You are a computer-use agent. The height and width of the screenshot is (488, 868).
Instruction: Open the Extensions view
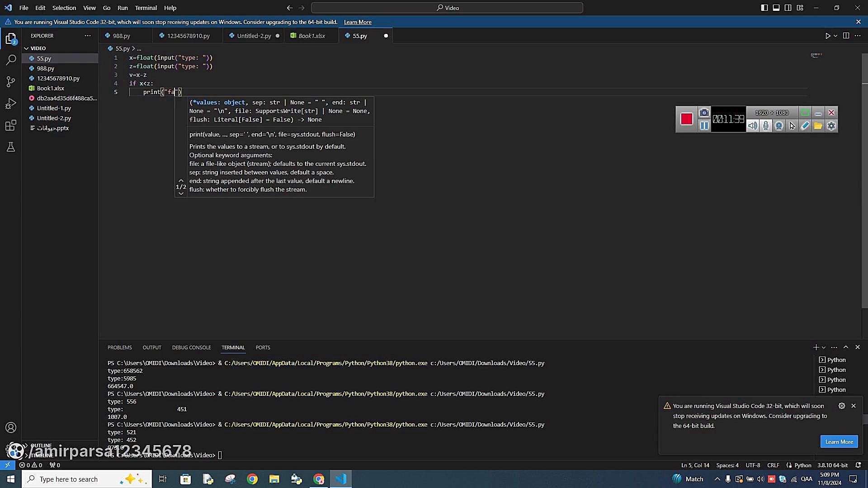pyautogui.click(x=11, y=126)
